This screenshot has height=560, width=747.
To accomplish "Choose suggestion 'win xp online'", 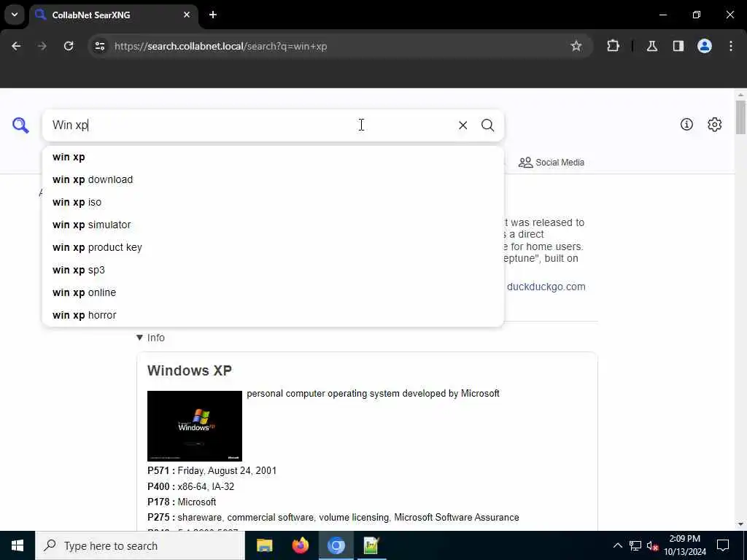I will (273, 292).
